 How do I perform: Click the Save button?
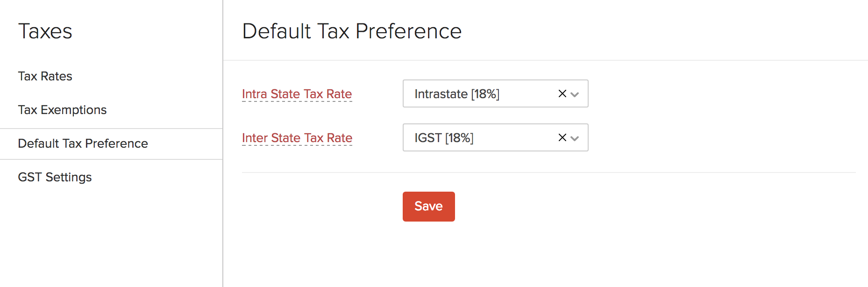click(428, 206)
